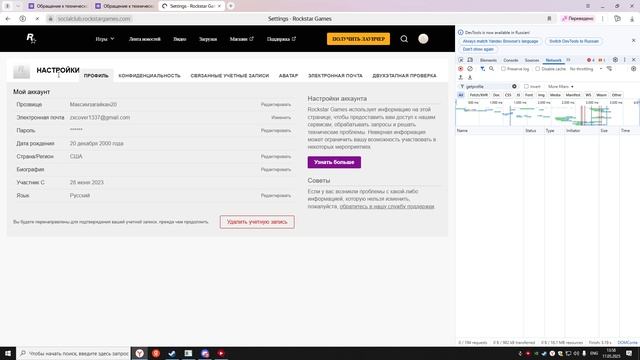Switch to the Console DevTools tab
This screenshot has width=640, height=360.
tap(511, 60)
